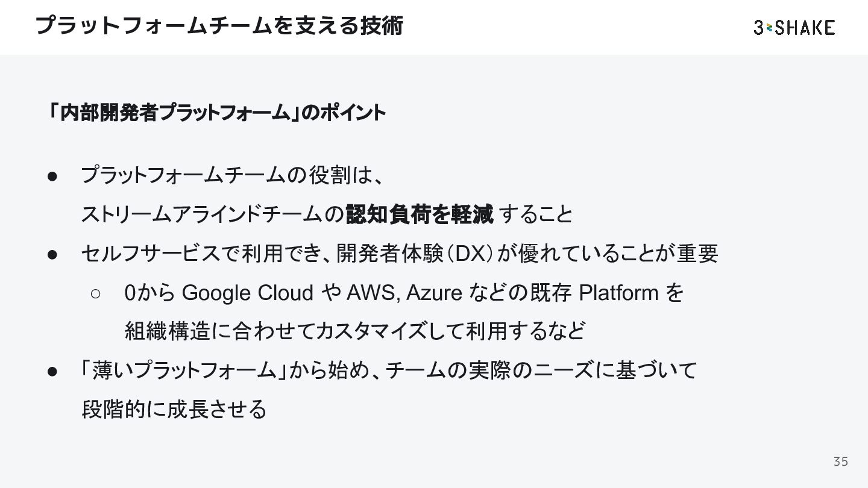
Task: Click the slide page number 35
Action: [840, 461]
